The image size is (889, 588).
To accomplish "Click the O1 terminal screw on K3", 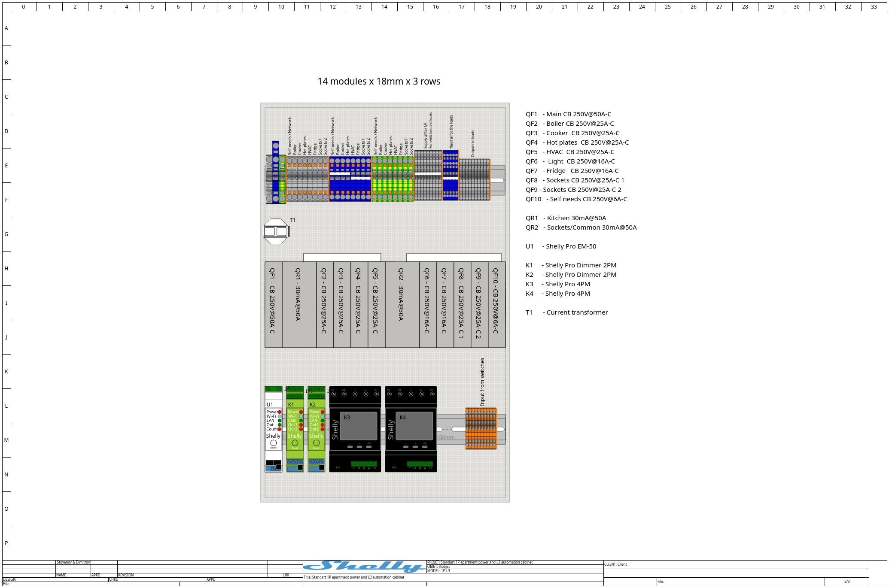I will [377, 394].
